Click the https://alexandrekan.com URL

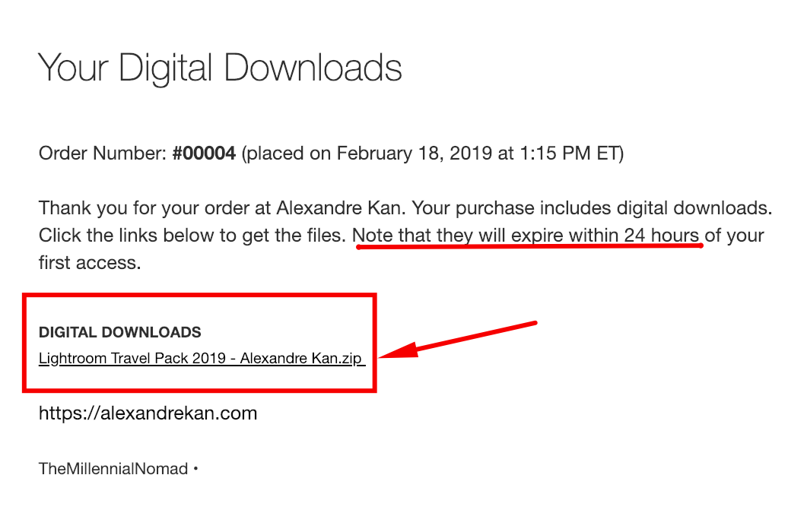coord(148,413)
